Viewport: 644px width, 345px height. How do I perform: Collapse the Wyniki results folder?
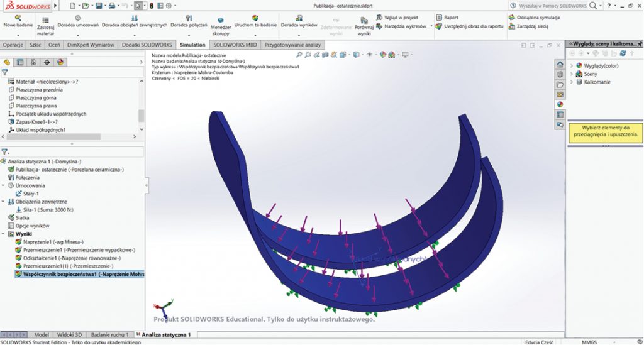3,234
